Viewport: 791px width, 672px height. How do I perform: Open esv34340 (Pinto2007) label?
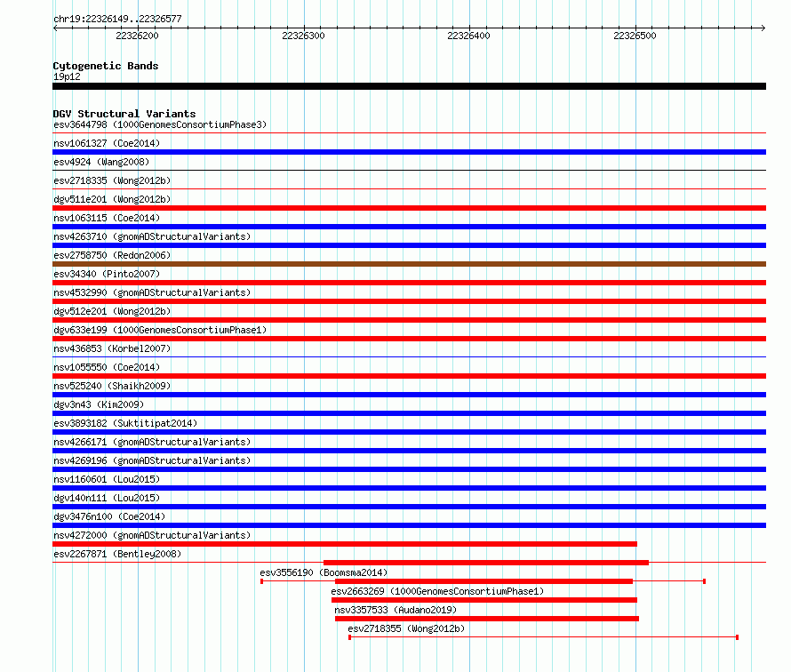(107, 274)
